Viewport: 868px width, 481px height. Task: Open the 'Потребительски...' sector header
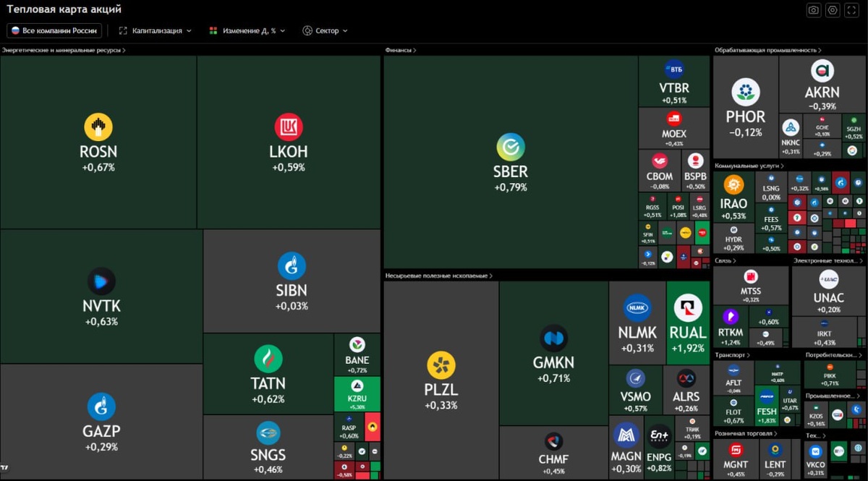[834, 355]
